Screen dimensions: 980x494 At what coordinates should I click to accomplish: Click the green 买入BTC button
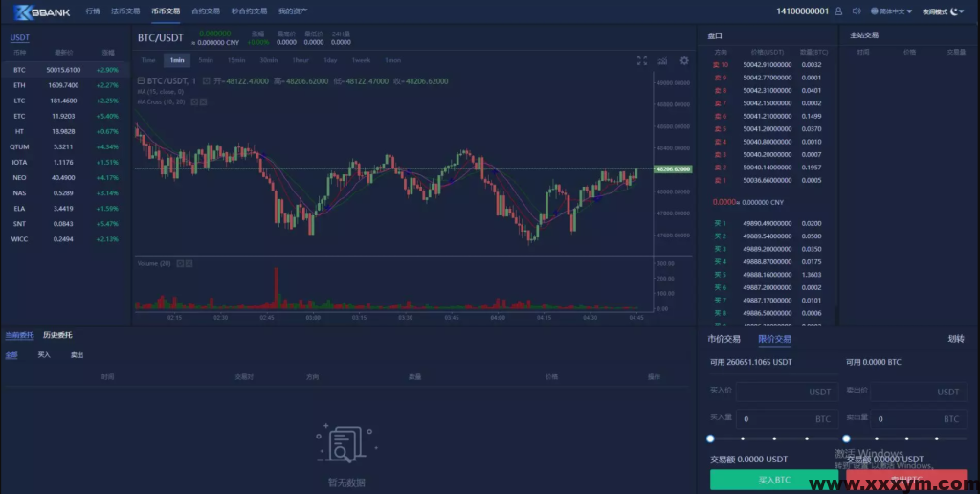773,481
